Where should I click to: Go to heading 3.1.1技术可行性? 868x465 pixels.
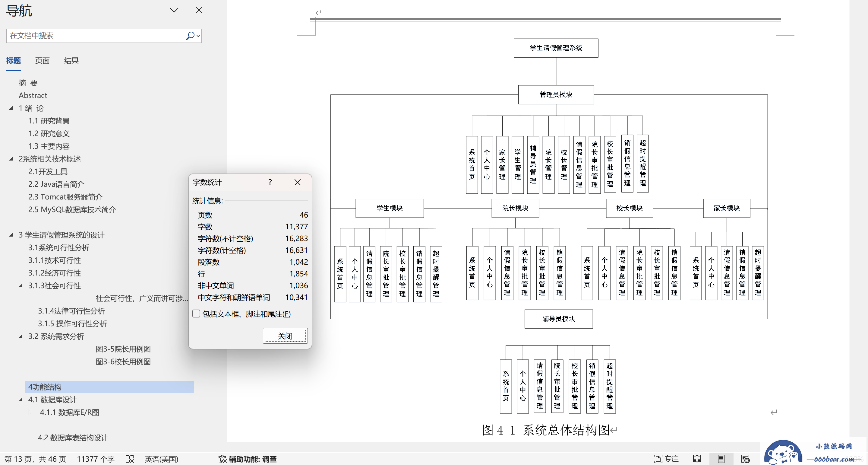click(55, 260)
